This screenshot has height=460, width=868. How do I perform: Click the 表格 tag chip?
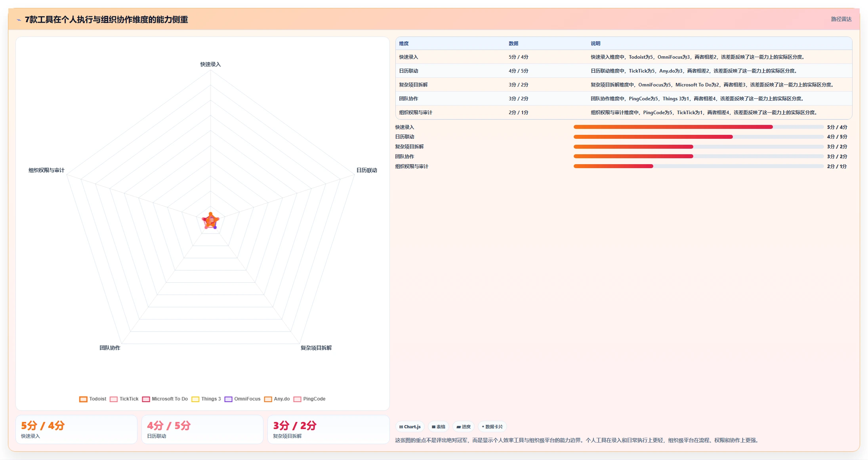tap(439, 427)
